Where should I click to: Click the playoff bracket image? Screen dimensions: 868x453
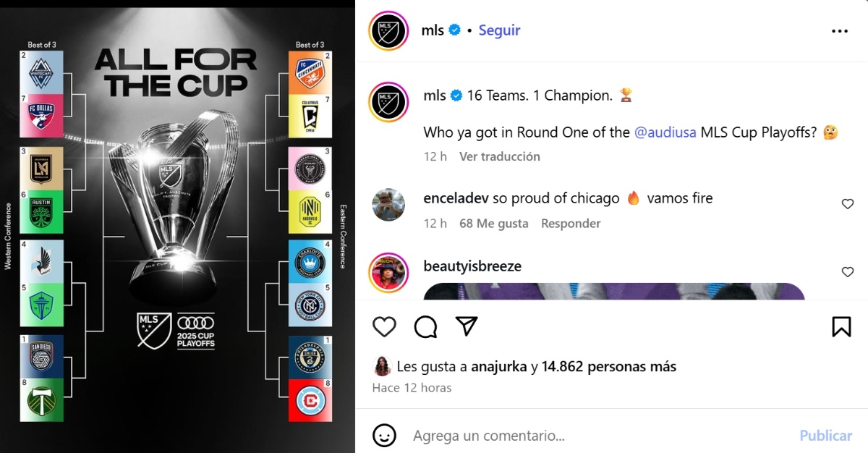pos(177,226)
